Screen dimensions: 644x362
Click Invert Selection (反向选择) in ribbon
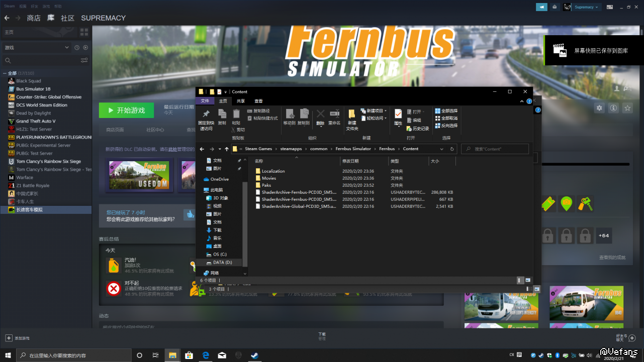[446, 126]
